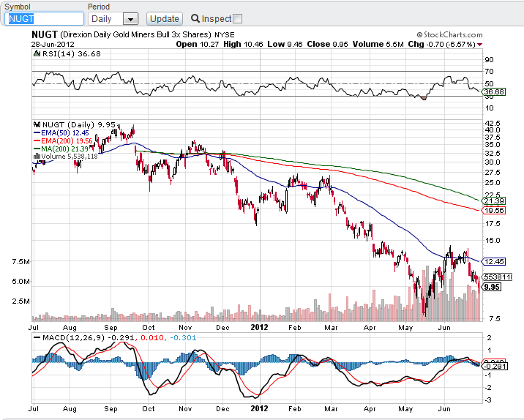Click the NUGT (Daily) legend marker icon
Screen dimensions: 524x420
(37, 125)
